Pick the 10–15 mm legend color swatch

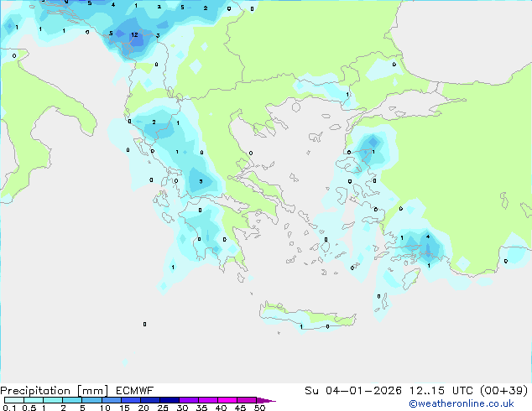coord(111,400)
